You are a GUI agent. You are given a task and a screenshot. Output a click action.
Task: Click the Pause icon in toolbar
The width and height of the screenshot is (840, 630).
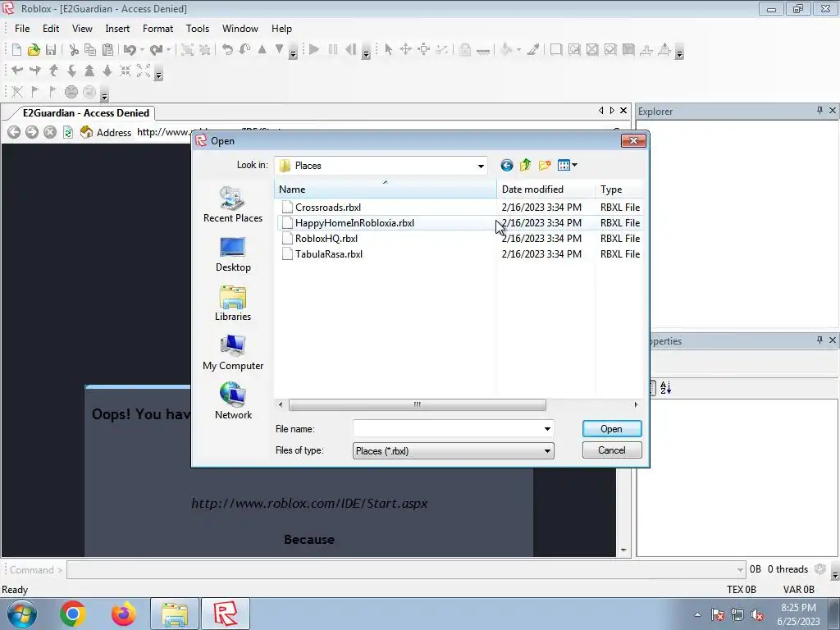[333, 50]
